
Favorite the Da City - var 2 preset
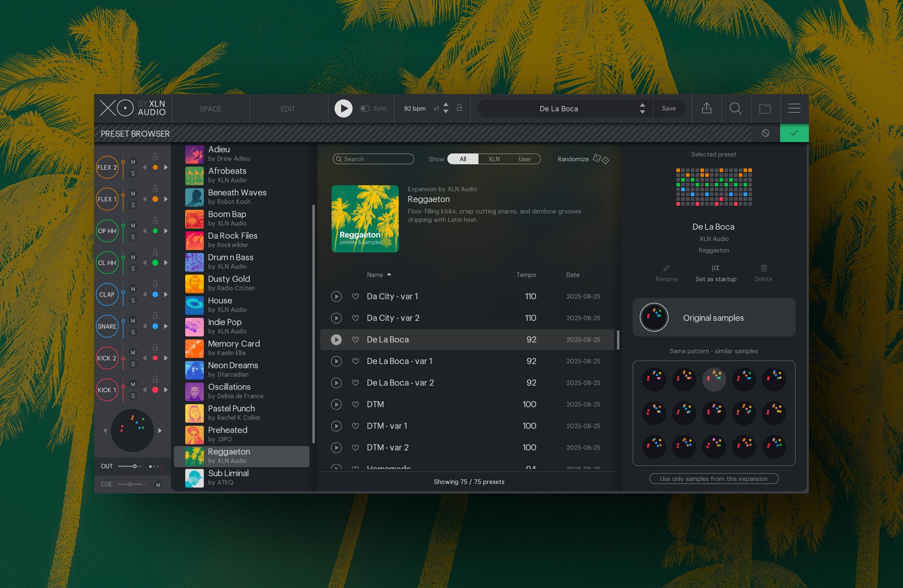356,318
